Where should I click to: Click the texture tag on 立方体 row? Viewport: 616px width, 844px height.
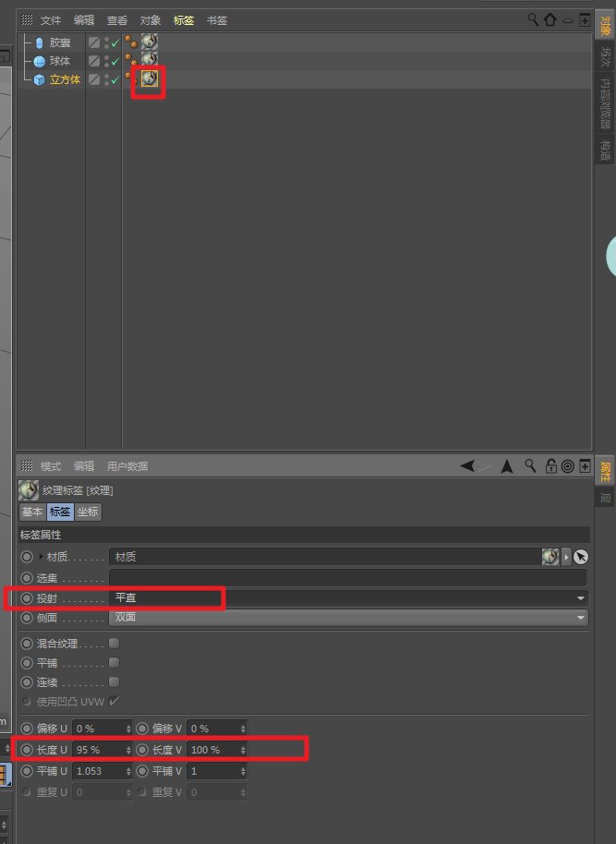tap(150, 78)
